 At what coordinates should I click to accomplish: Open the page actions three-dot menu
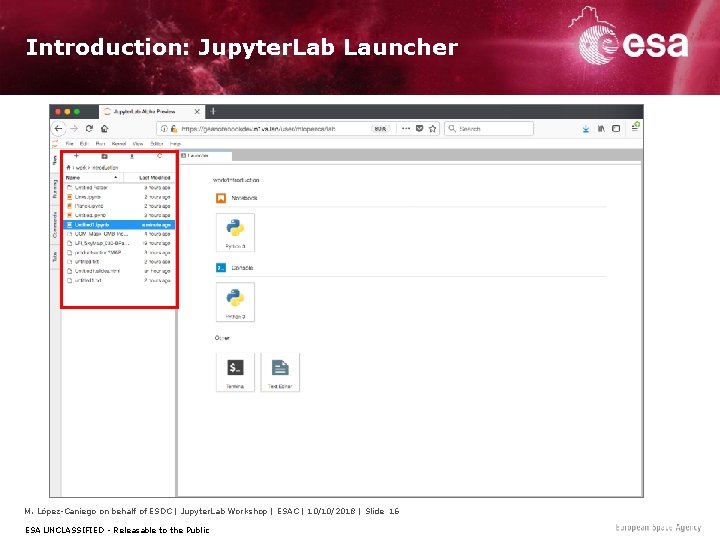click(406, 129)
